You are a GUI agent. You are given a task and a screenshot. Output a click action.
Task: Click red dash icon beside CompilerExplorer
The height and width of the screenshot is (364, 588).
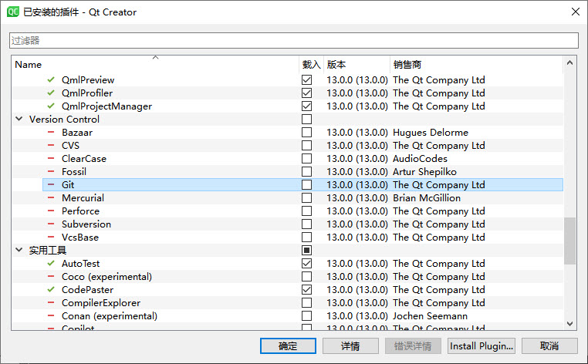pos(51,302)
